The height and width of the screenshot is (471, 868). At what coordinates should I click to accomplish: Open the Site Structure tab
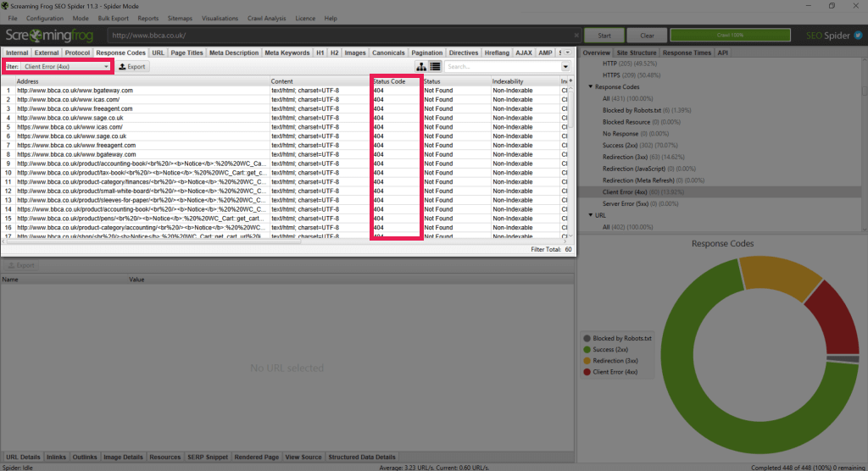(x=636, y=53)
